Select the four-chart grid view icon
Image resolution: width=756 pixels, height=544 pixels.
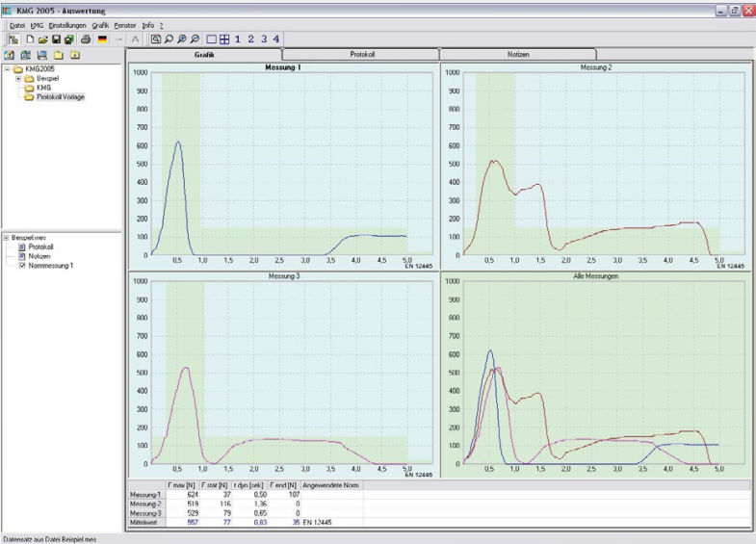[223, 39]
